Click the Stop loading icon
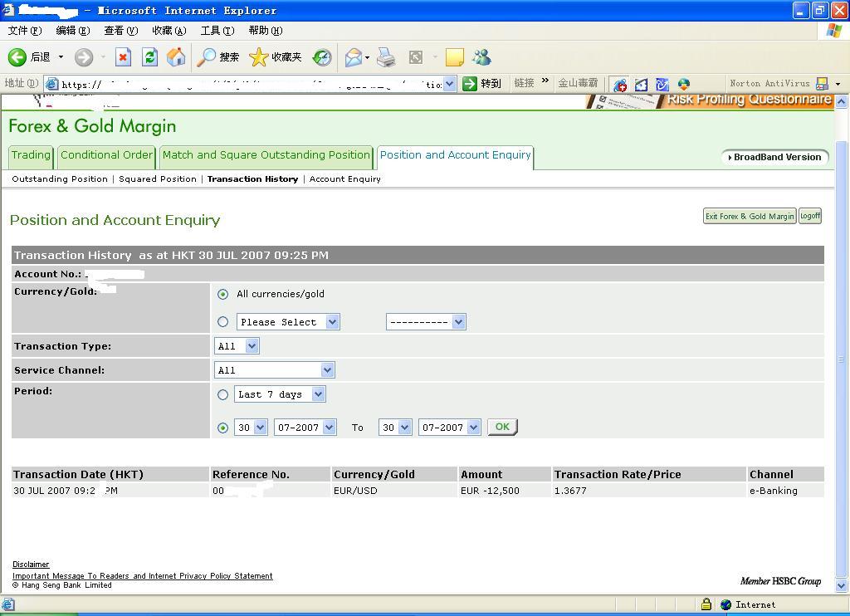The image size is (850, 616). (123, 57)
